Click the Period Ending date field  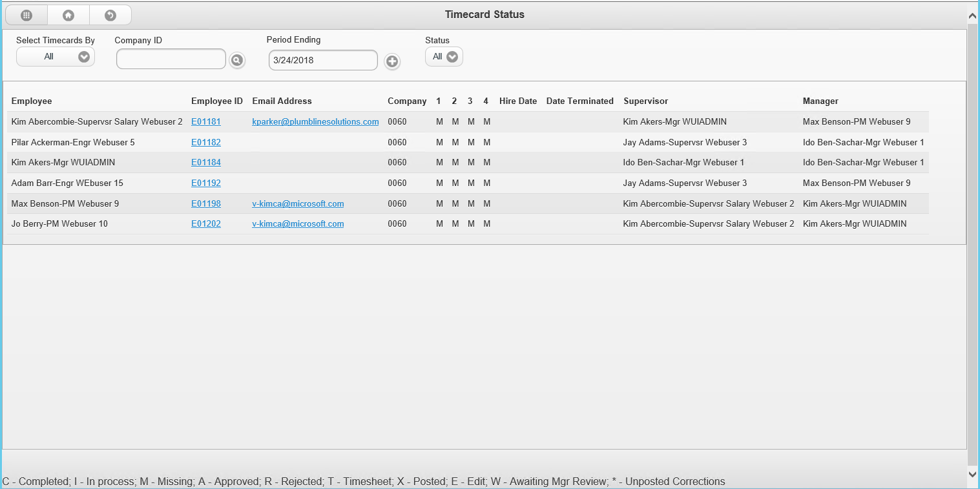pos(323,60)
